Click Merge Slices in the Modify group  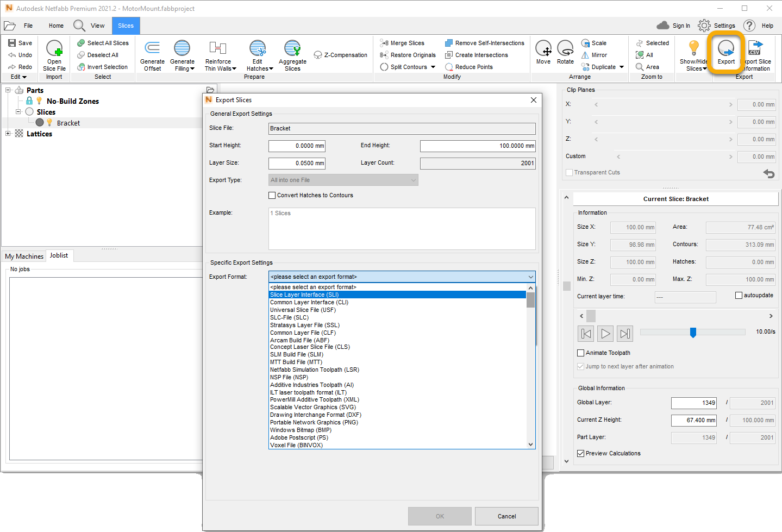tap(402, 43)
